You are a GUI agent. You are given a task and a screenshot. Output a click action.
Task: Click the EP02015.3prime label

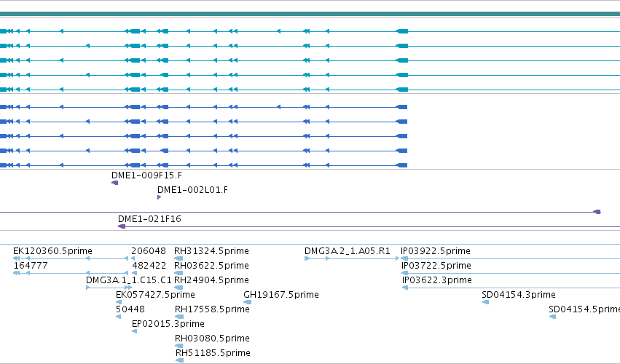click(168, 324)
